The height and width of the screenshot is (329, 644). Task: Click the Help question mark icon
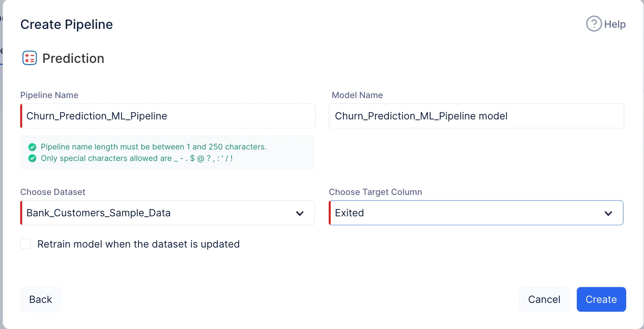point(593,24)
